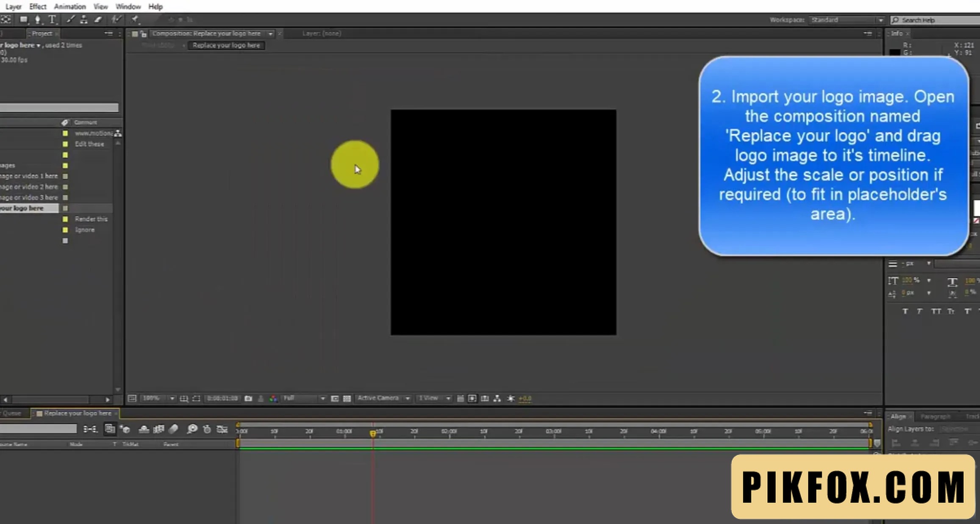
Task: Open the View menu
Action: [100, 6]
